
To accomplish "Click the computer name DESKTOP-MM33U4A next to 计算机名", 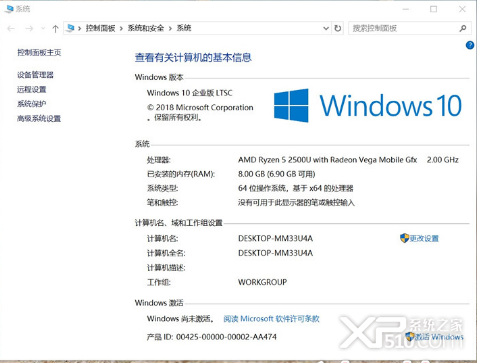I will (x=275, y=239).
